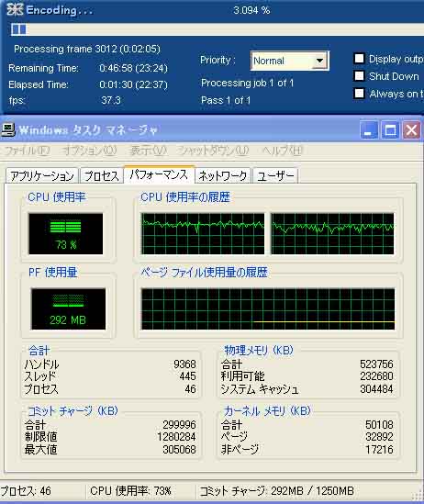Click the second CPU history graph
The width and height of the screenshot is (424, 504).
click(332, 234)
